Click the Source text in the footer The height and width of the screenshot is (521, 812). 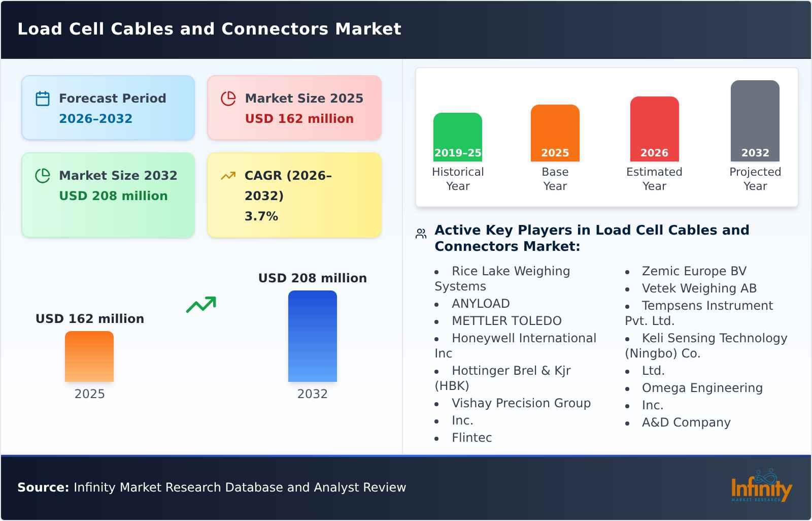(x=212, y=487)
